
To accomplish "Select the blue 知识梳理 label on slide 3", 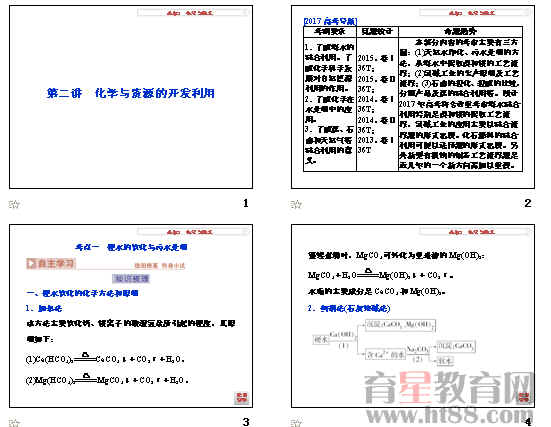I will tap(131, 279).
